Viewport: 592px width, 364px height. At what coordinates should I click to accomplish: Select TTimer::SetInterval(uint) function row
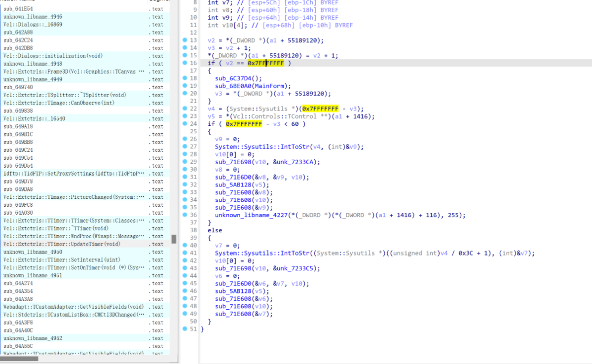[85, 260]
